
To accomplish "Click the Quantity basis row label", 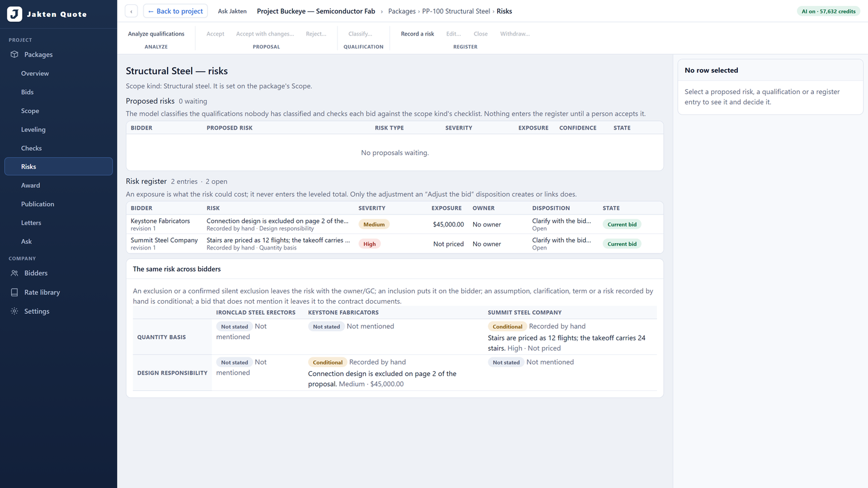I will (162, 337).
